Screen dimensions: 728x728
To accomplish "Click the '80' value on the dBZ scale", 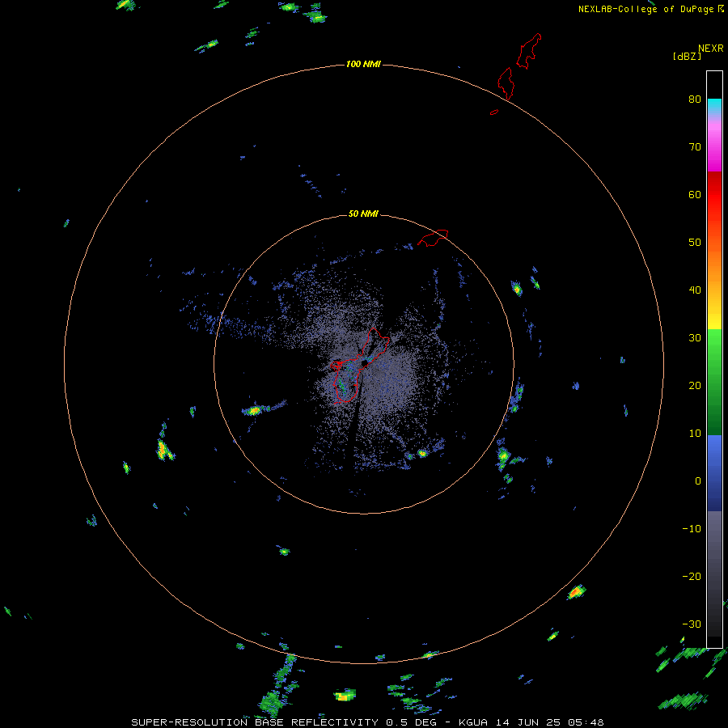I will point(695,99).
